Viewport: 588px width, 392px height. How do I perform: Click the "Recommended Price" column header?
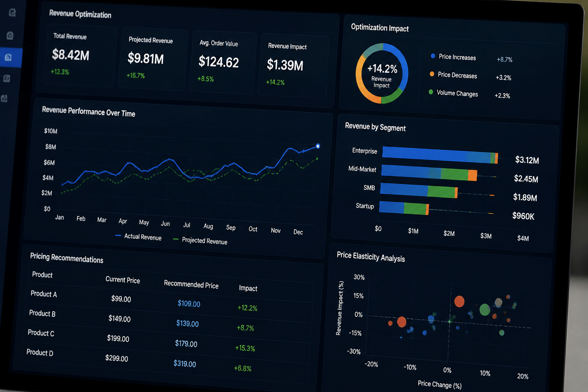(x=191, y=284)
